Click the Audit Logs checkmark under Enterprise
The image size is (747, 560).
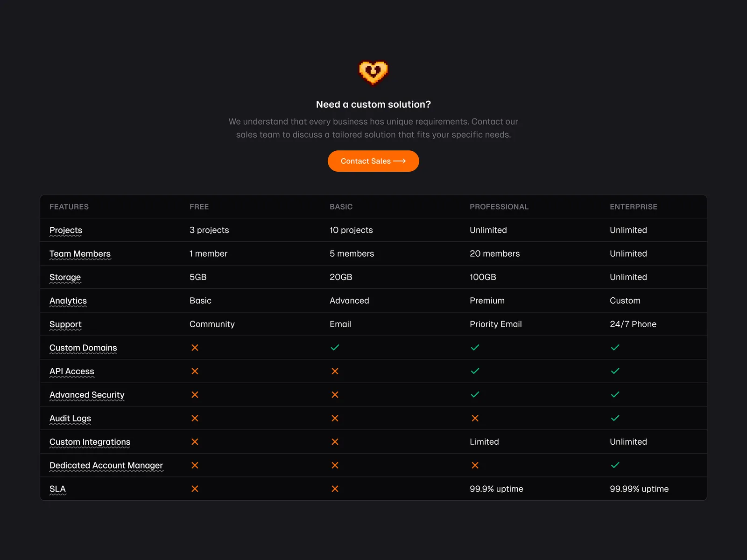point(615,418)
